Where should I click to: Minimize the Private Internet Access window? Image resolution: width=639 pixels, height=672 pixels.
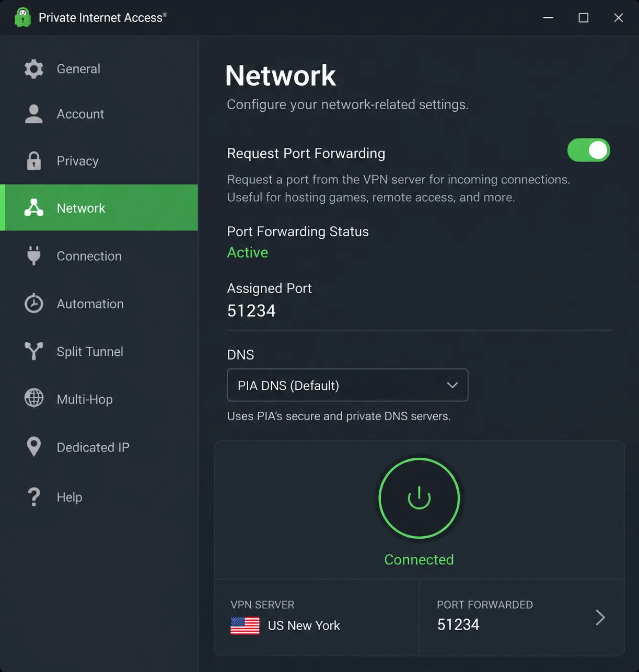click(x=548, y=18)
